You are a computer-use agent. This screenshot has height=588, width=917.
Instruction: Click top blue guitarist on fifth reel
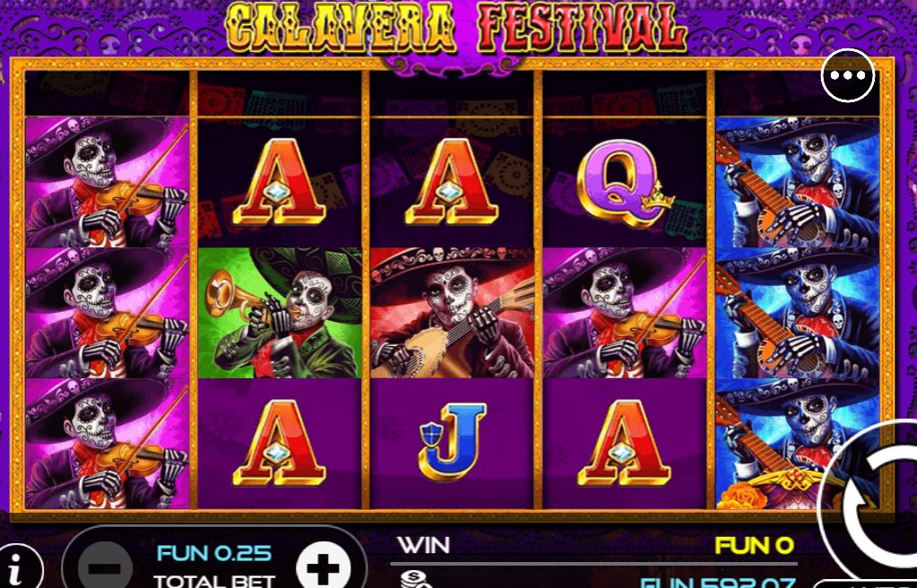coord(798,181)
